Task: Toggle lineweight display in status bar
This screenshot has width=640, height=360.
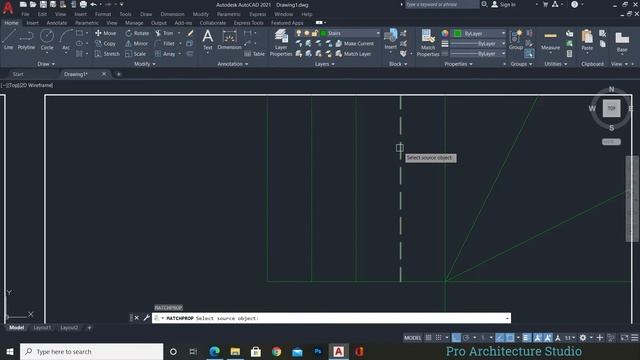Action: tap(527, 338)
